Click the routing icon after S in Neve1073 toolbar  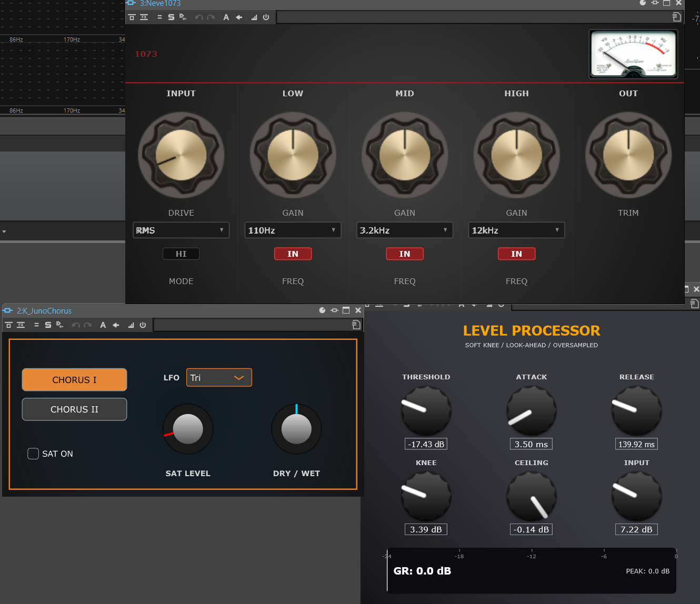point(183,17)
